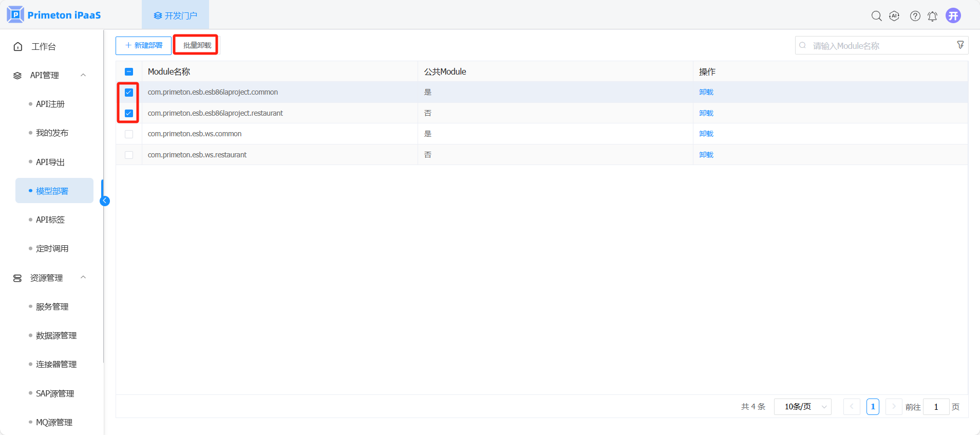980x435 pixels.
Task: Open API注册 in the sidebar
Action: coord(50,104)
